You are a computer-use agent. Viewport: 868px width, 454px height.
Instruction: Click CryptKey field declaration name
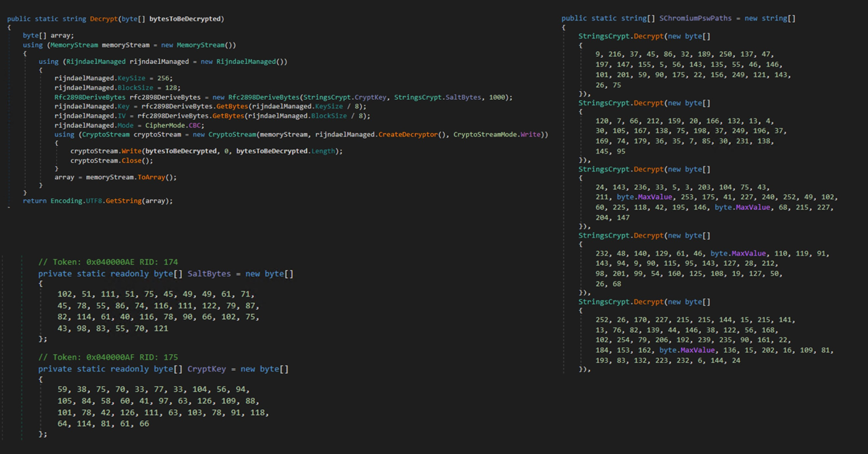pos(206,369)
